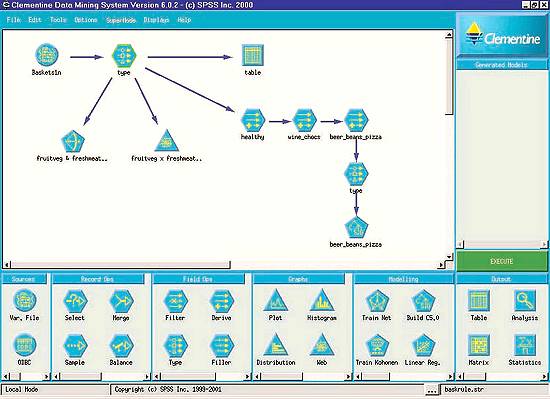Select the Field Ops palette header

click(x=198, y=279)
